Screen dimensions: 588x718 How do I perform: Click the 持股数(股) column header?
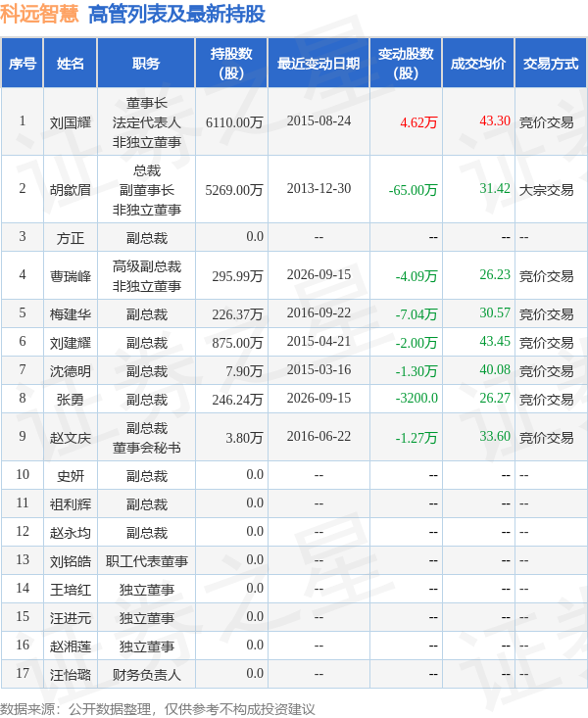tap(231, 64)
